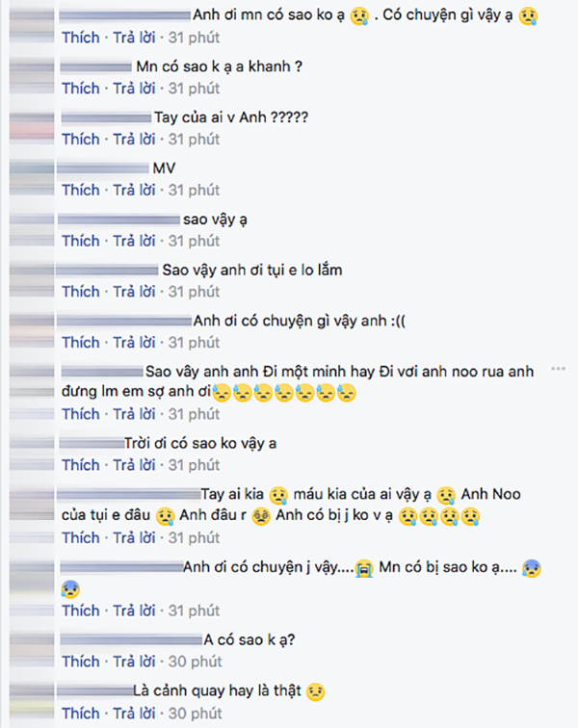Like the comment 'Mn có sao k ạ a khanh ?'
The height and width of the screenshot is (728, 578).
click(81, 89)
